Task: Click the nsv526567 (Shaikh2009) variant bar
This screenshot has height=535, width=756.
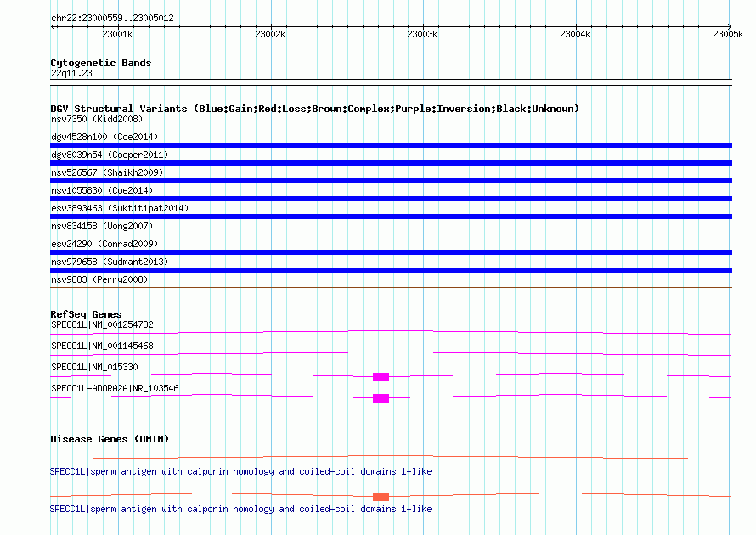Action: 391,181
